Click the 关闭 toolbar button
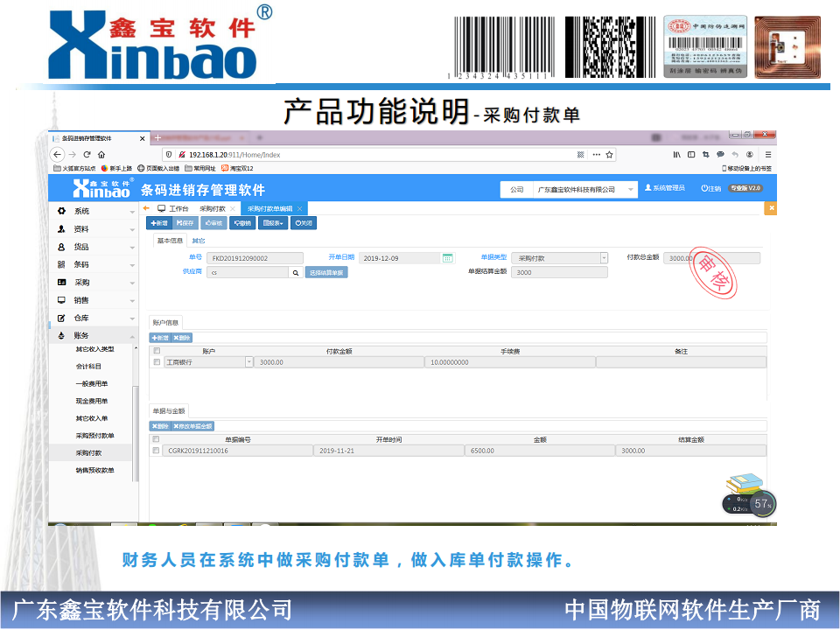Viewport: 840px width, 630px height. 304,223
